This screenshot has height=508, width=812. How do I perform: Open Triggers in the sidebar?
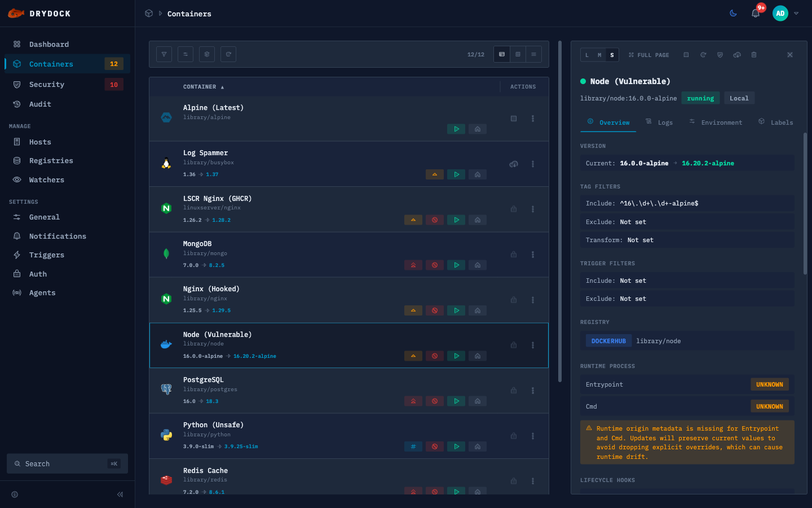[x=67, y=255]
